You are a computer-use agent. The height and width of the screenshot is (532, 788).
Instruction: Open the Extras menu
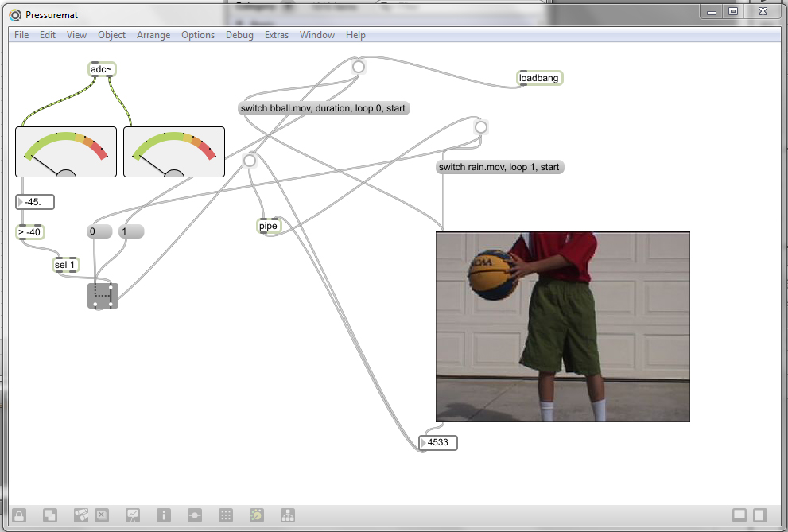pos(277,35)
